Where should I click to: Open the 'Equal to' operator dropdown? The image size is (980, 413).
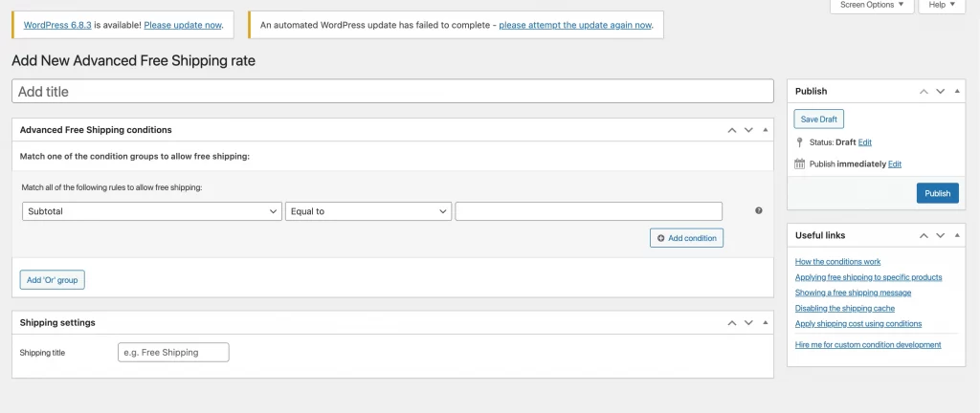(368, 211)
